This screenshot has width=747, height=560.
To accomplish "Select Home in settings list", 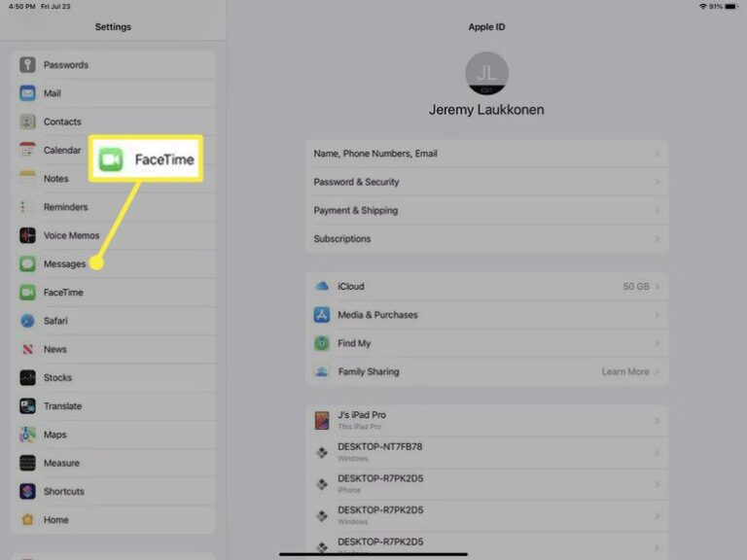I will point(114,519).
